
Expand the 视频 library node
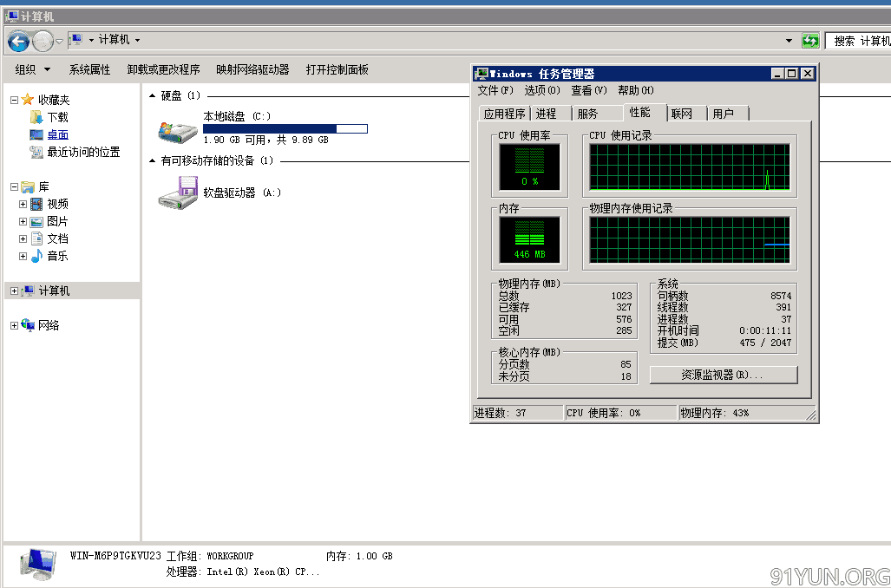23,204
